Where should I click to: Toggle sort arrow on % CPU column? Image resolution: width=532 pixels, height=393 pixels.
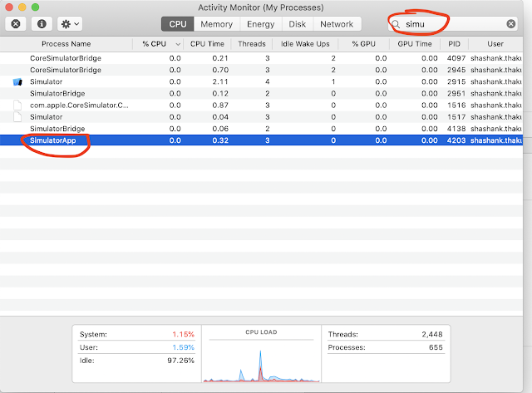[178, 44]
